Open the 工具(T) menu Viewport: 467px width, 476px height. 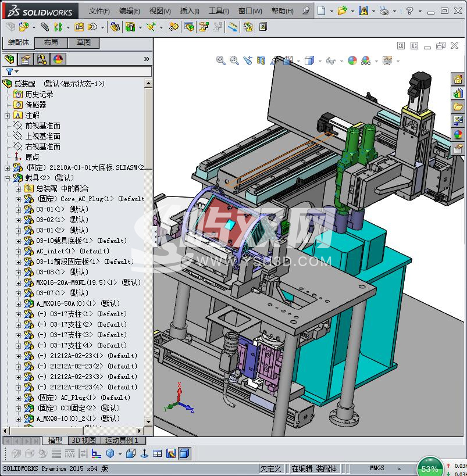[219, 11]
